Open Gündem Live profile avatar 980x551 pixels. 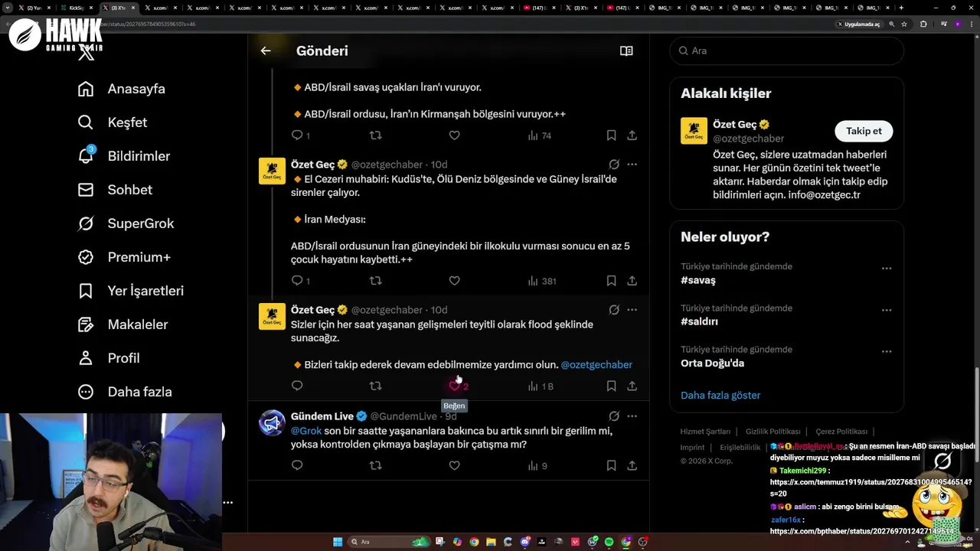[x=272, y=422]
